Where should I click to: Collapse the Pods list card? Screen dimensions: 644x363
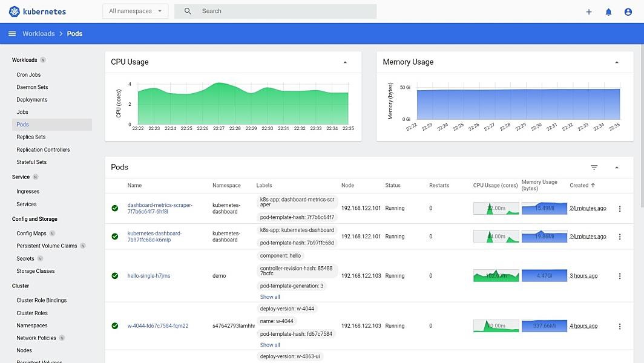[617, 168]
